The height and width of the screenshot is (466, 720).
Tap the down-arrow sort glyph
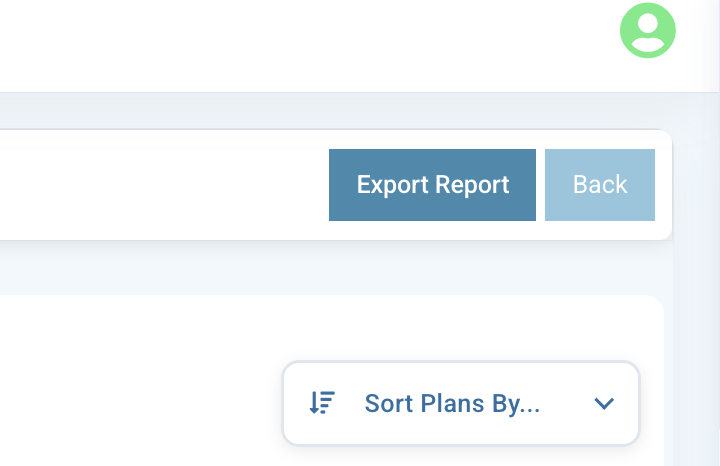[x=322, y=403]
